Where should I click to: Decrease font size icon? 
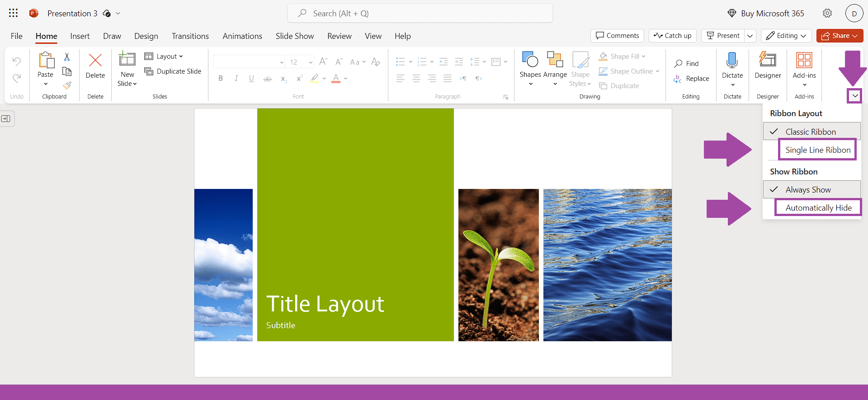click(339, 61)
